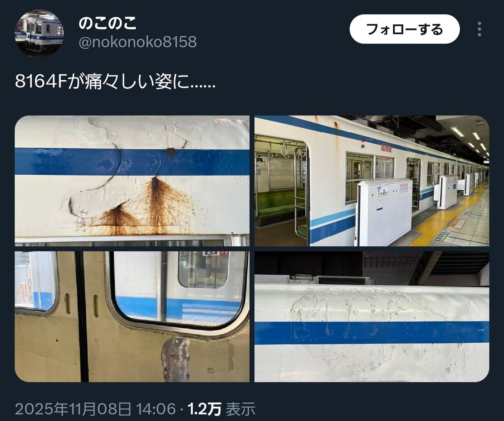
Task: Click the 2025年11月08日 14:06 timestamp
Action: pos(95,409)
